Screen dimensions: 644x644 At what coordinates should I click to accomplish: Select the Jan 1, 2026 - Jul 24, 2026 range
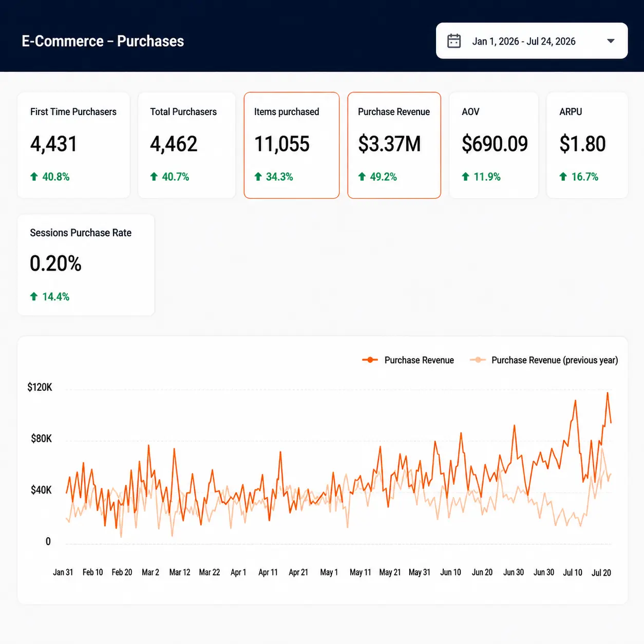pos(524,41)
